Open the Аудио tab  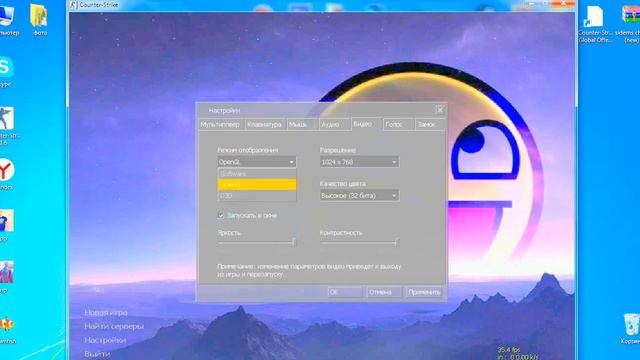tap(335, 124)
